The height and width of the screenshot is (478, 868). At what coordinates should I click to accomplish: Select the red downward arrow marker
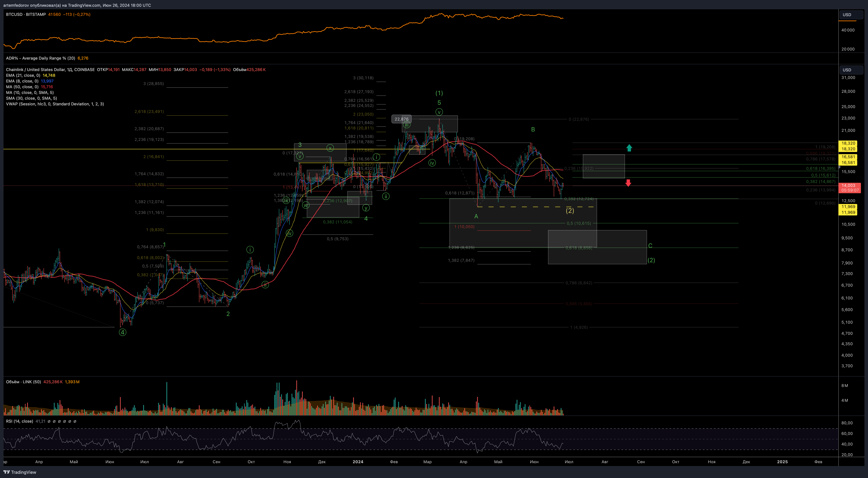[628, 183]
